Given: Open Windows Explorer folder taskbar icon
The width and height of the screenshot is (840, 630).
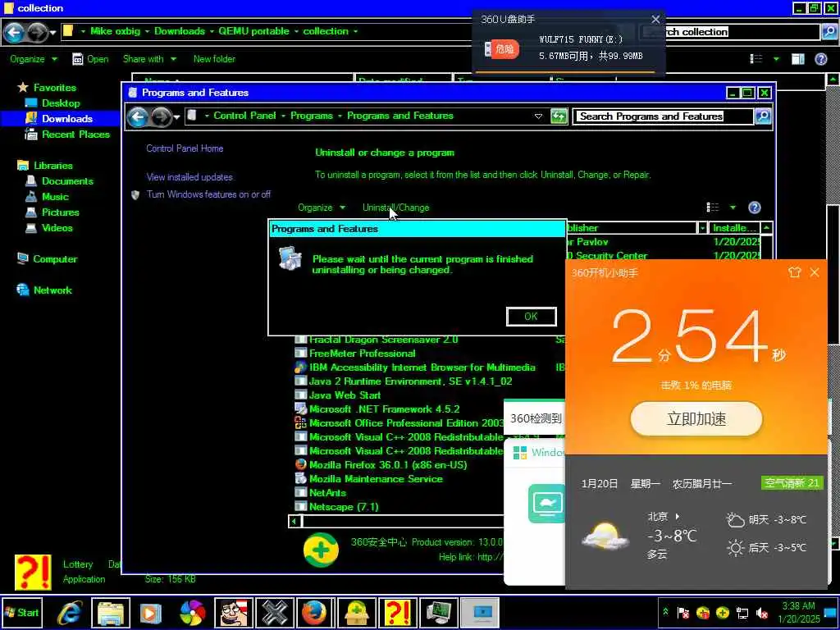Looking at the screenshot, I should pos(111,613).
